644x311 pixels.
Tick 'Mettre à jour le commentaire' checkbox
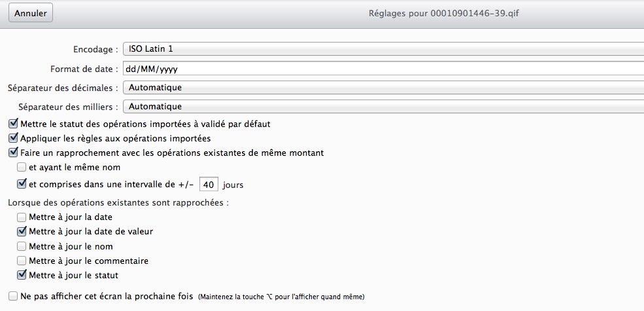coord(22,261)
